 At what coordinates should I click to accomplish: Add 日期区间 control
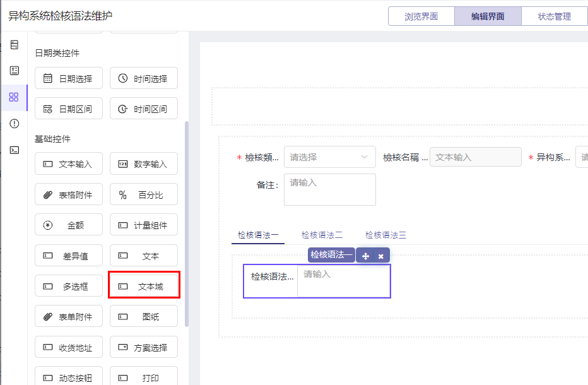[69, 109]
